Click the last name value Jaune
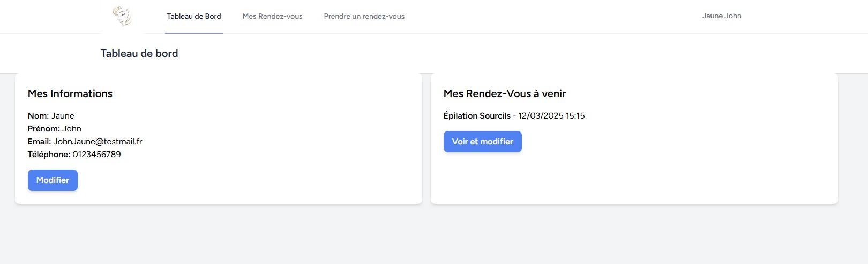Image resolution: width=868 pixels, height=264 pixels. 63,116
